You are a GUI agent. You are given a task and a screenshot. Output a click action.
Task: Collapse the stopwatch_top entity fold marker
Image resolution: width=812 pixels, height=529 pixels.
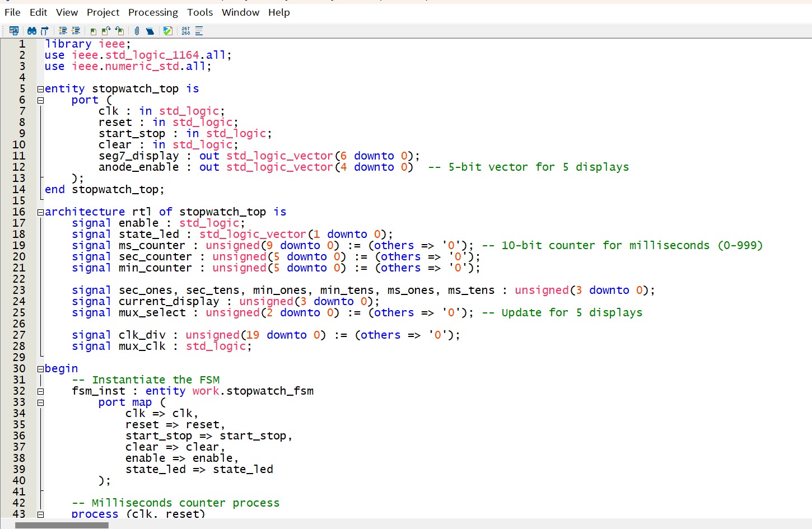pos(39,88)
